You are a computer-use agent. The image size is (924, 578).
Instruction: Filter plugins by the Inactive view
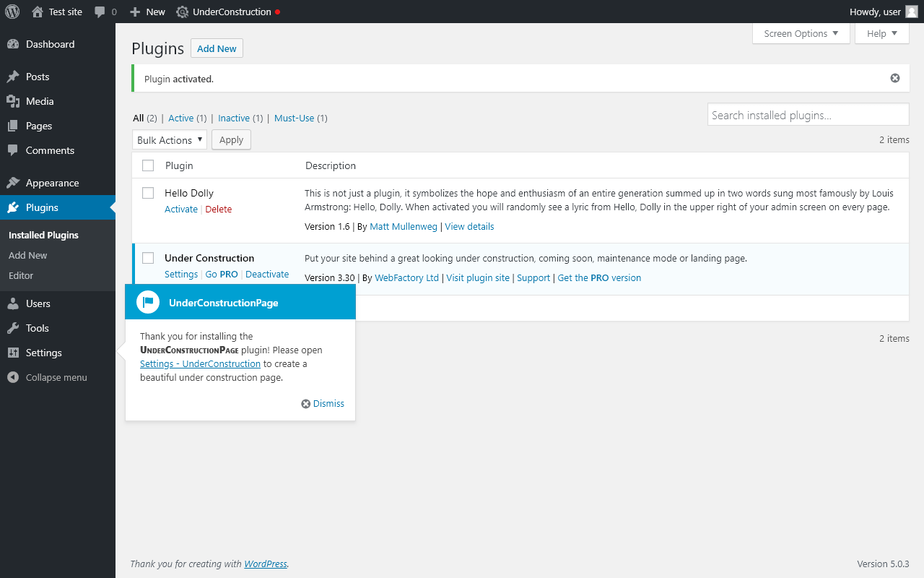point(234,118)
